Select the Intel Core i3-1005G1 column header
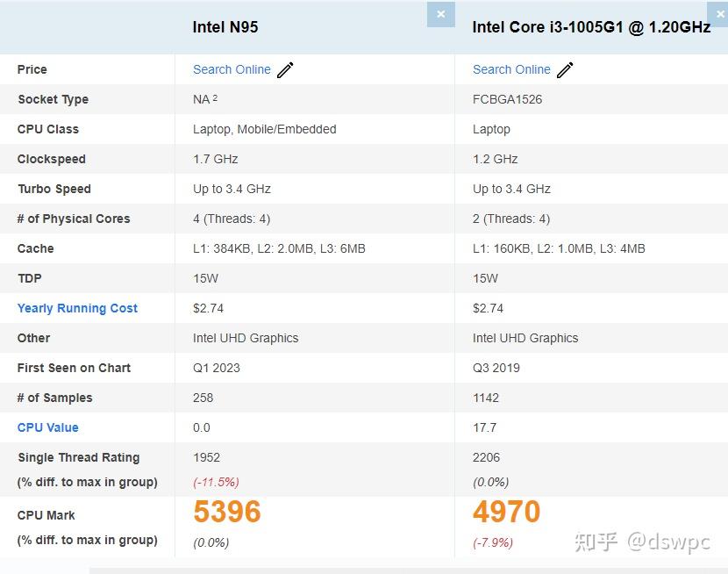The image size is (728, 574). [x=589, y=27]
